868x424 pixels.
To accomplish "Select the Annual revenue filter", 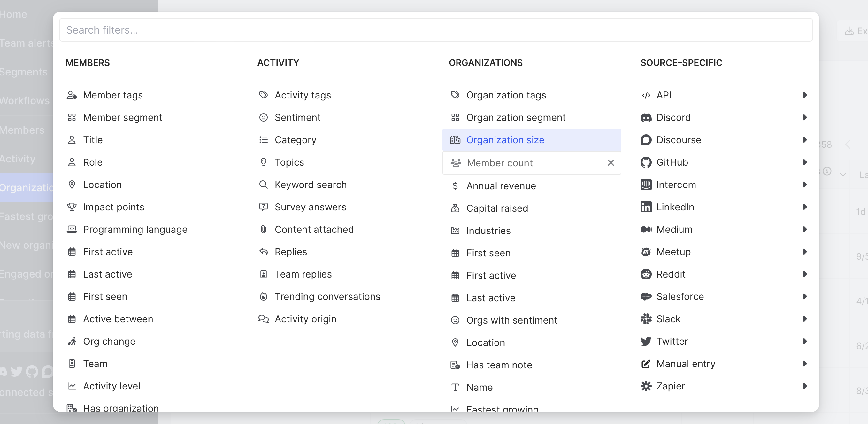I will tap(501, 186).
